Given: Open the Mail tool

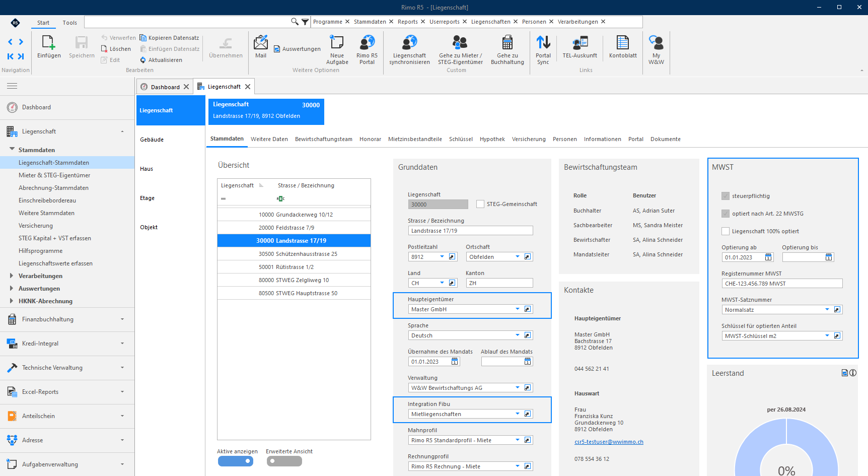Looking at the screenshot, I should click(261, 47).
